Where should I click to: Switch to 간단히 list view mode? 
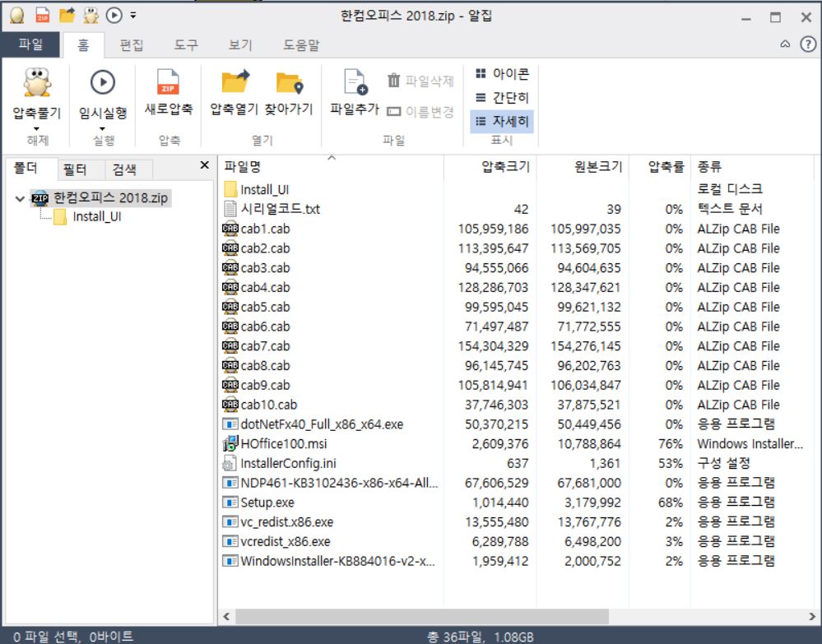[502, 98]
